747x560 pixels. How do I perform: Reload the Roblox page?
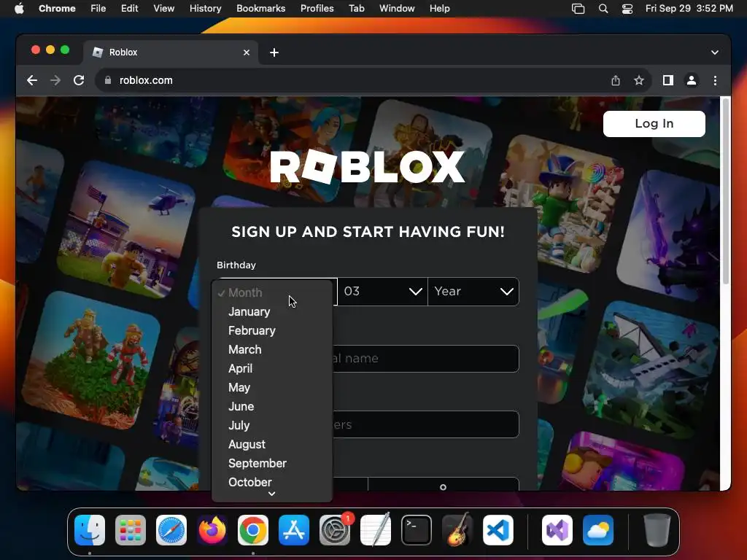pyautogui.click(x=79, y=80)
